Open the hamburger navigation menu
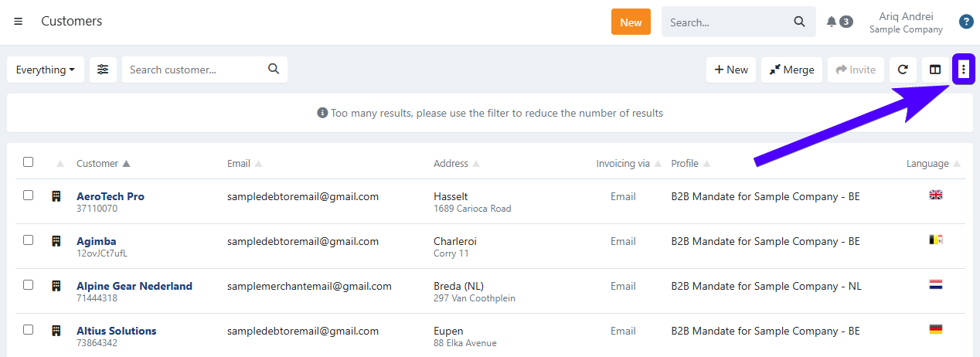This screenshot has height=357, width=980. click(x=19, y=22)
